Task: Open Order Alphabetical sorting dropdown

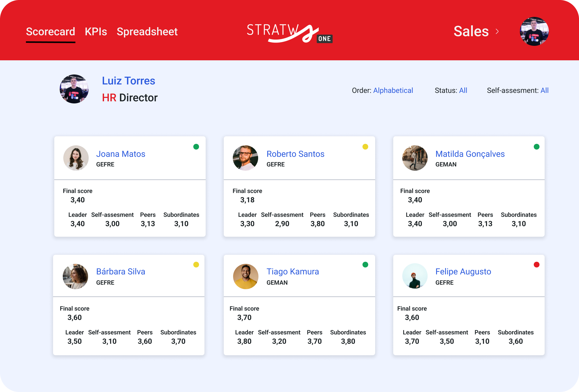Action: [393, 90]
